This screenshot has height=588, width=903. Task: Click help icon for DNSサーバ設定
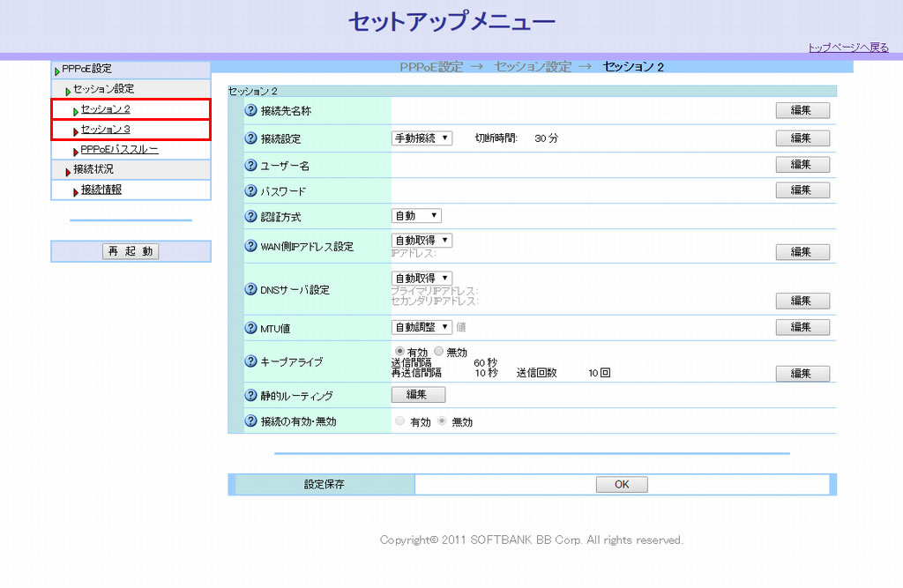click(250, 289)
